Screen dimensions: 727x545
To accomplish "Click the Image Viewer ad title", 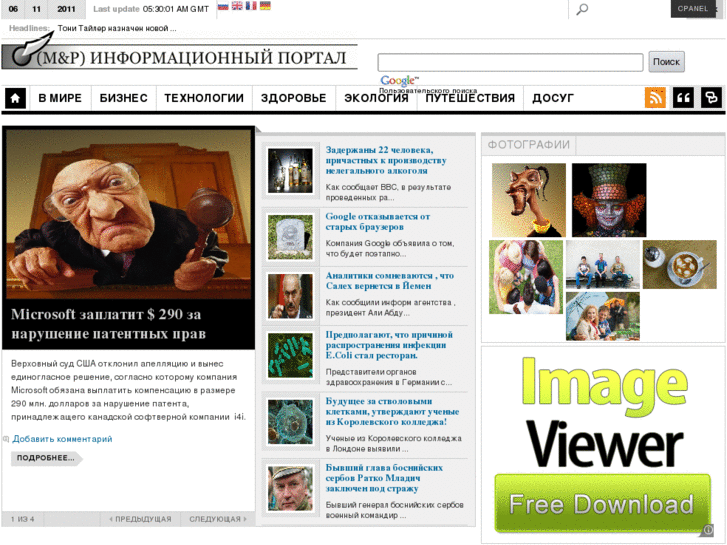I will (x=605, y=412).
